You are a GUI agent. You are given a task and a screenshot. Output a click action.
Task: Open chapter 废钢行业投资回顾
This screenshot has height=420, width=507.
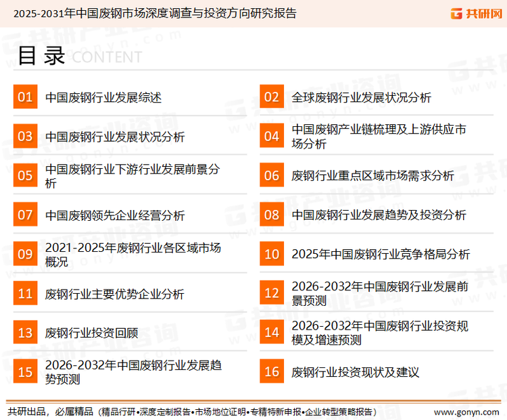point(91,333)
